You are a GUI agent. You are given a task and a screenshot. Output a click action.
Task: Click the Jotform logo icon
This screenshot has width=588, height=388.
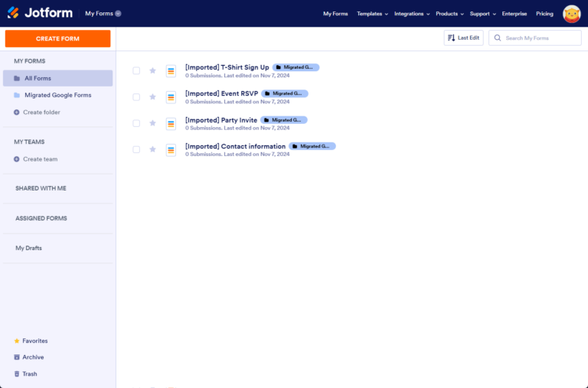13,13
